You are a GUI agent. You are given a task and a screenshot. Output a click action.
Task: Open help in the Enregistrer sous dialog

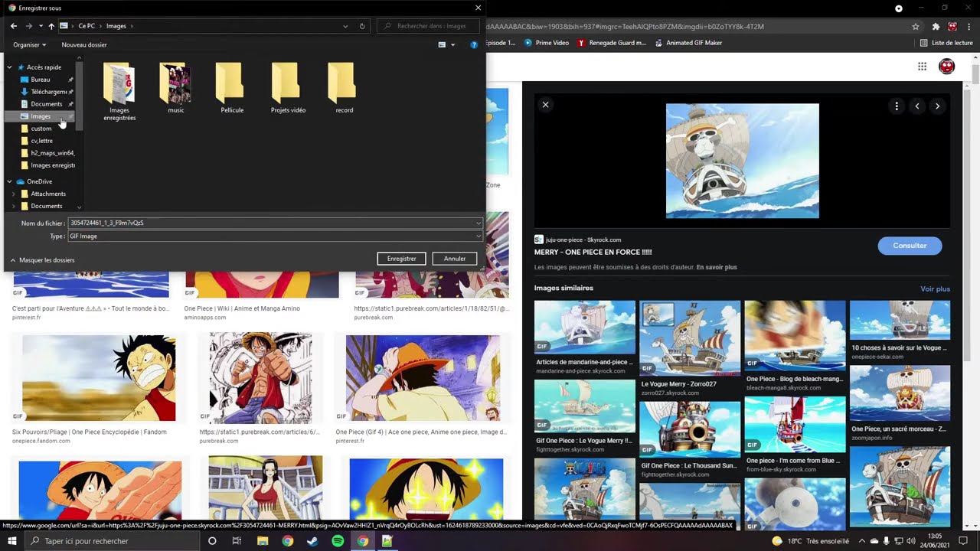[x=474, y=45]
